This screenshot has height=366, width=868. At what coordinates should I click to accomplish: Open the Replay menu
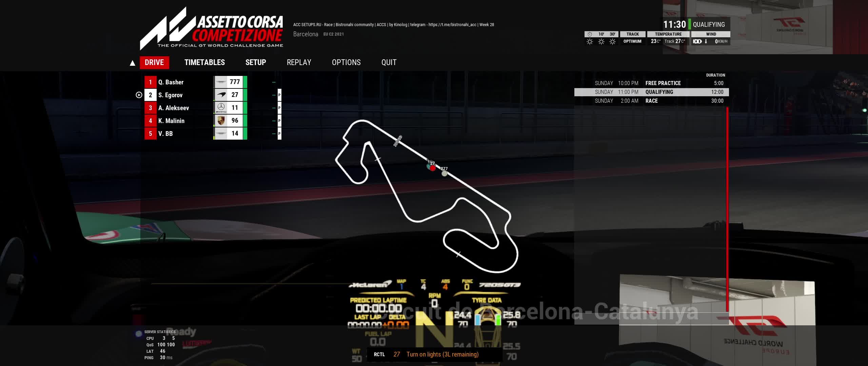click(299, 63)
